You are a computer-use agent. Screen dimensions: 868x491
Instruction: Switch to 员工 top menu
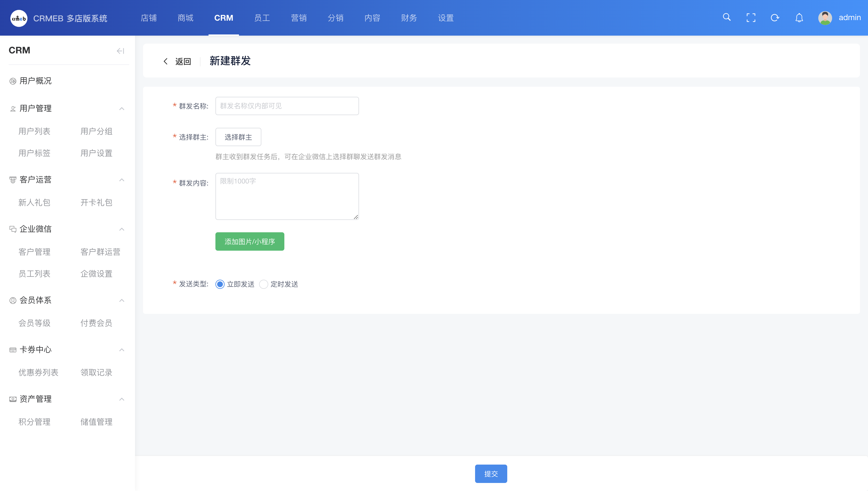(262, 18)
